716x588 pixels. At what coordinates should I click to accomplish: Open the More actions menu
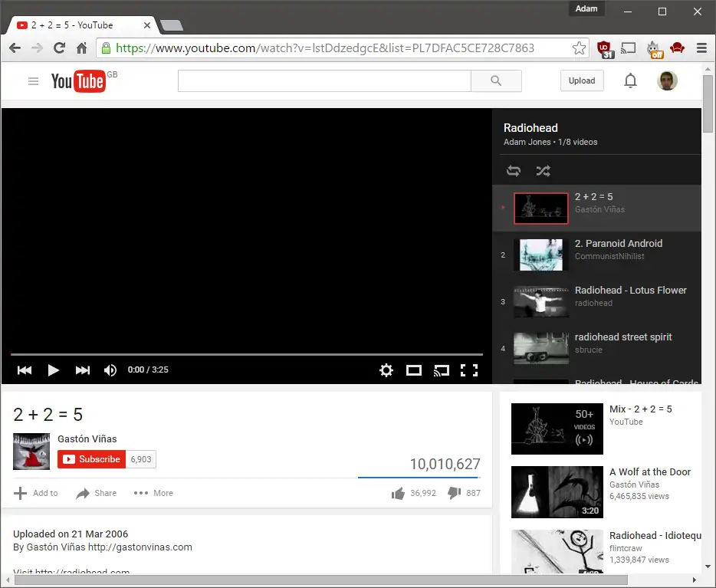click(153, 493)
